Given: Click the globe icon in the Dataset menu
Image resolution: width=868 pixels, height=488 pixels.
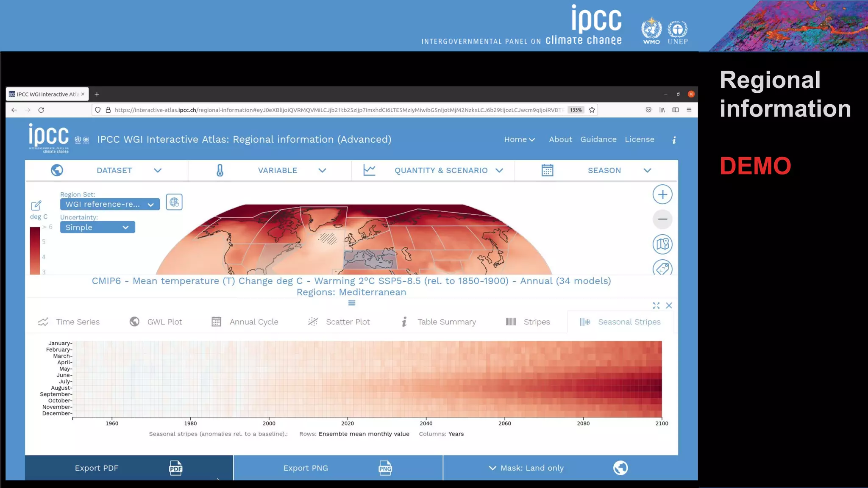Looking at the screenshot, I should pos(57,170).
